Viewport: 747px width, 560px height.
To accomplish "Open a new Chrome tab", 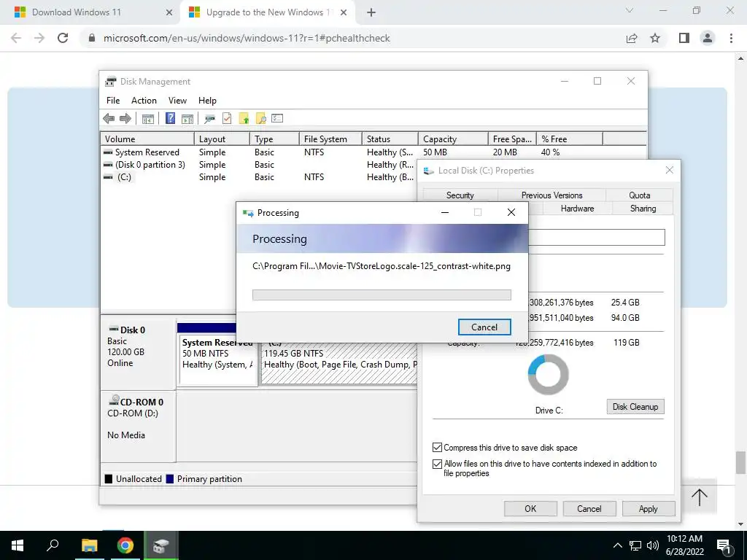I will [371, 12].
